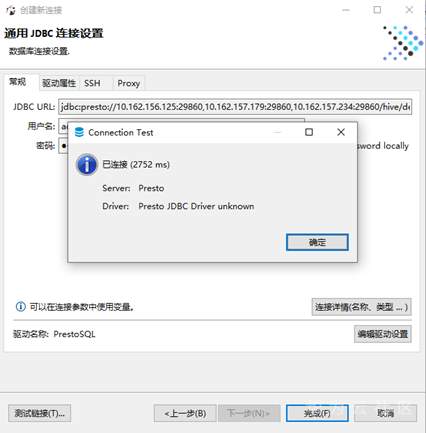Close the create new connection window
The image size is (426, 433).
coord(409,10)
